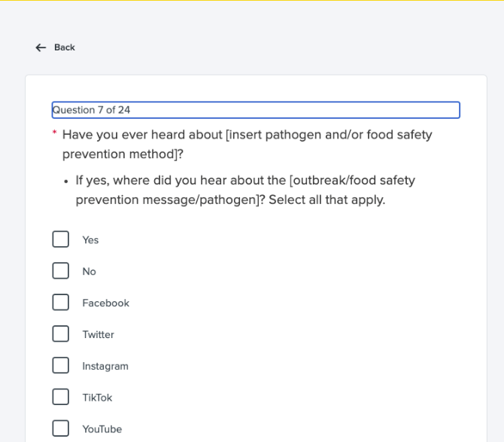Focus the "Question 7 of 24" heading
Viewport: 504px width, 442px height.
[256, 110]
